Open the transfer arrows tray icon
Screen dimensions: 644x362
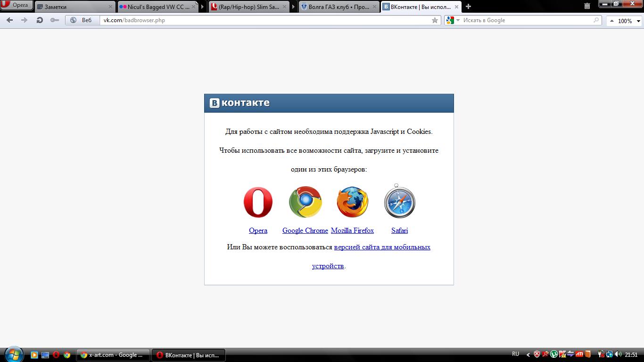coord(570,354)
